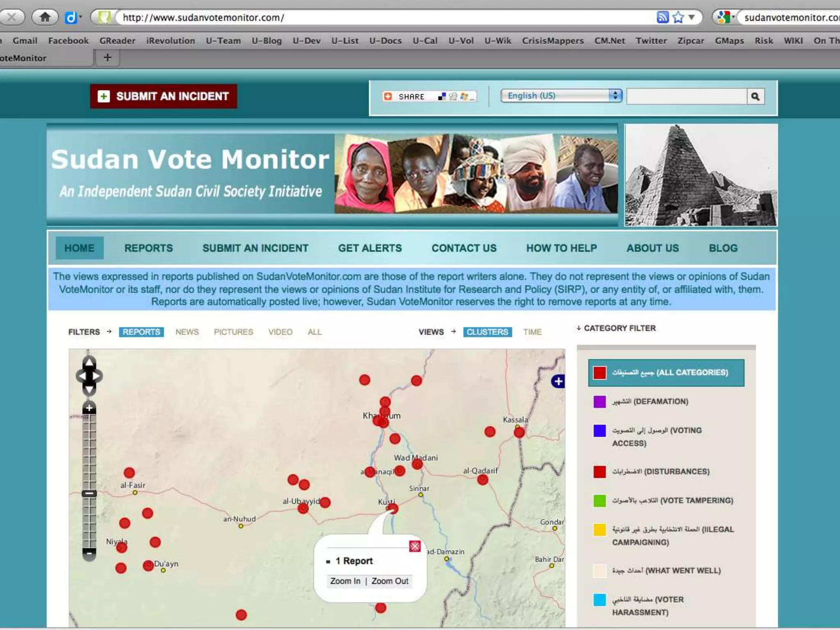Expand map layer switcher plus icon
Image resolution: width=840 pixels, height=630 pixels.
click(x=558, y=381)
